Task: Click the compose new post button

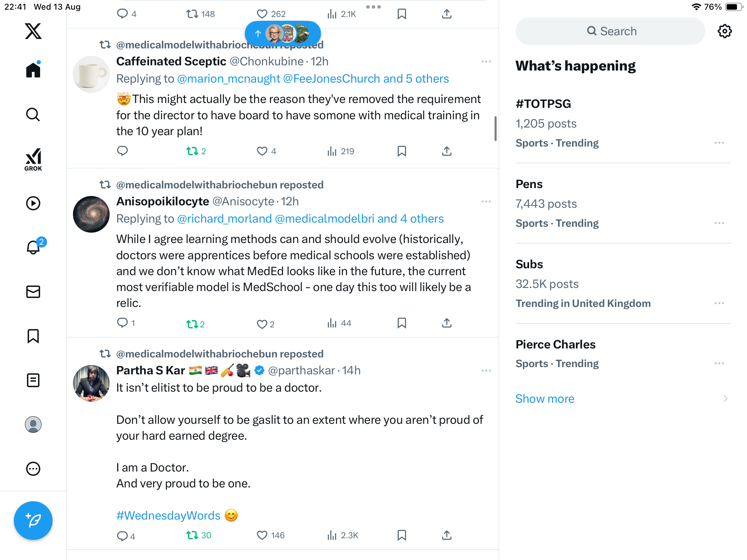Action: pos(33,520)
